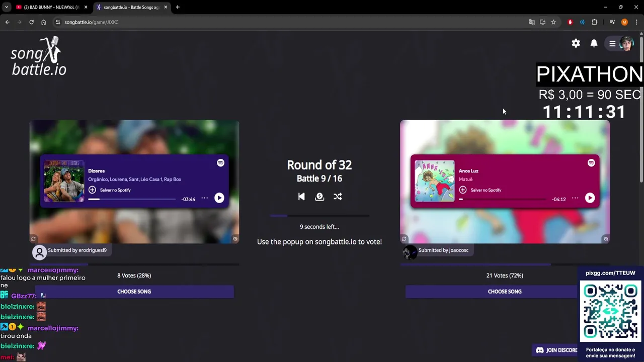Reload the Anos Luz embed
The height and width of the screenshot is (362, 644).
click(404, 239)
